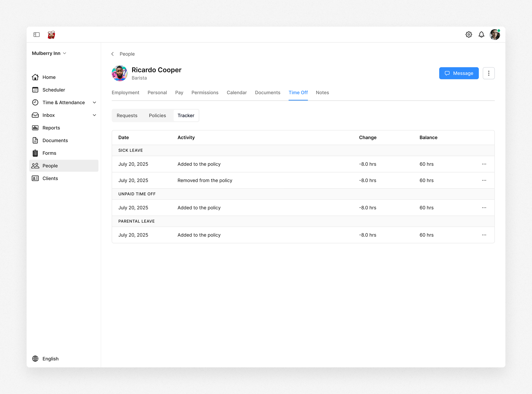Click the Clients card icon
Screen dimensions: 532x394
tap(35, 178)
